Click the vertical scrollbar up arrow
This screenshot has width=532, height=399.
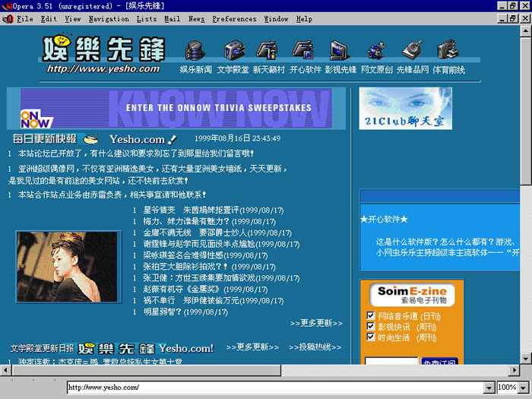526,31
